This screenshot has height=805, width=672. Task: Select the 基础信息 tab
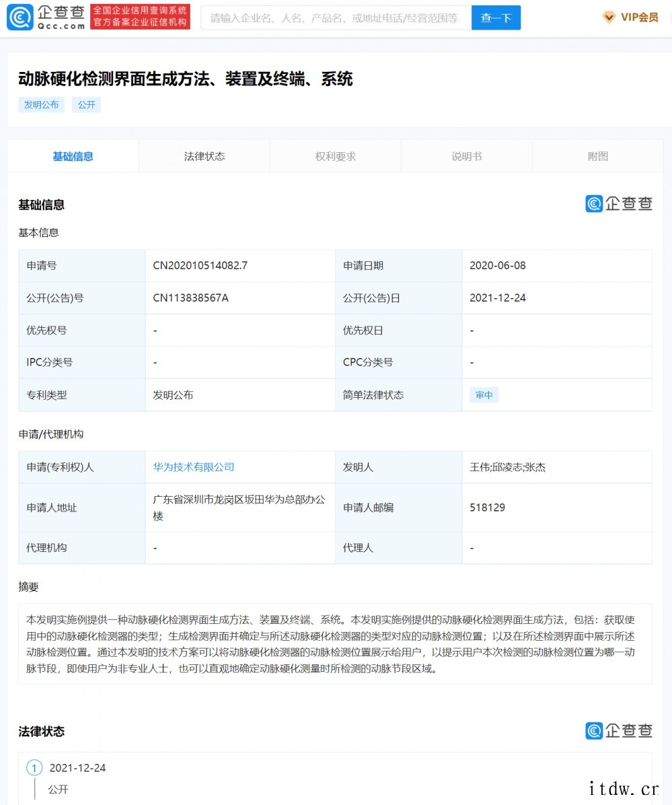click(x=73, y=157)
